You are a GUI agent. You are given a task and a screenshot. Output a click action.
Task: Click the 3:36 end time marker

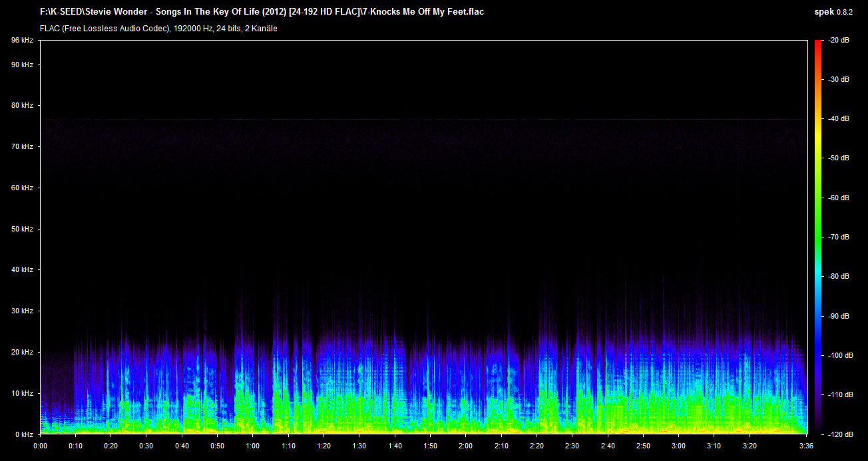point(807,445)
